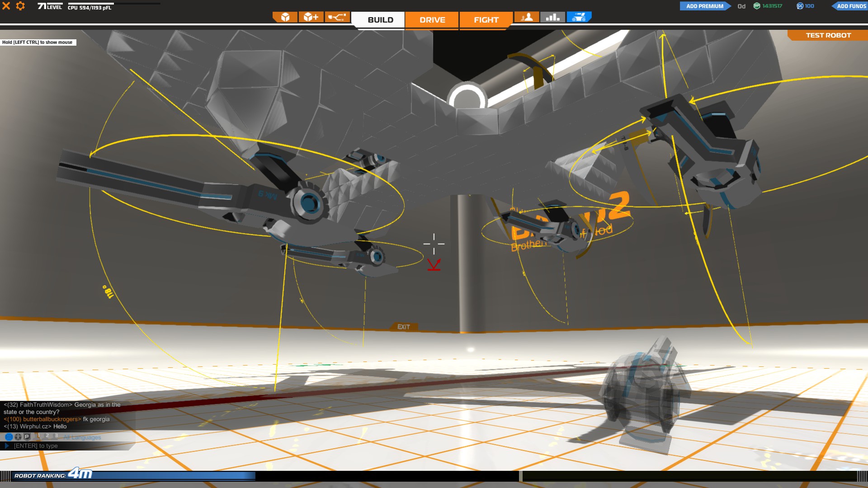Toggle the team chat figure icon
This screenshot has width=868, height=488.
[x=18, y=437]
